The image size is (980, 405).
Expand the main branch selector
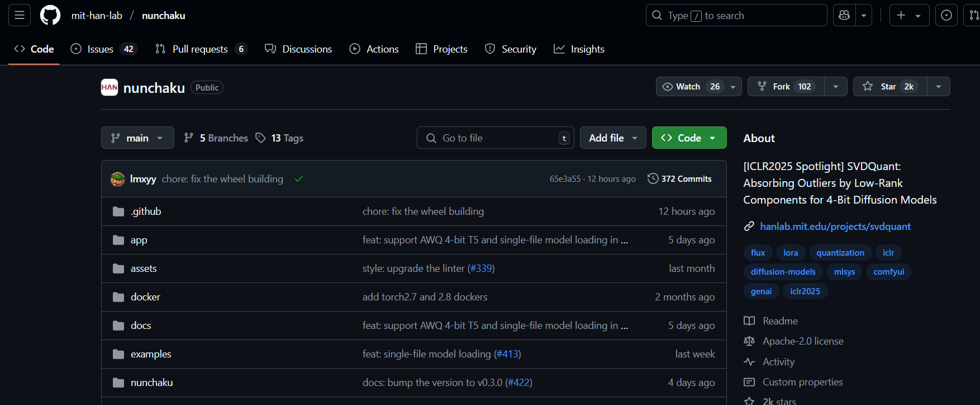[x=137, y=138]
